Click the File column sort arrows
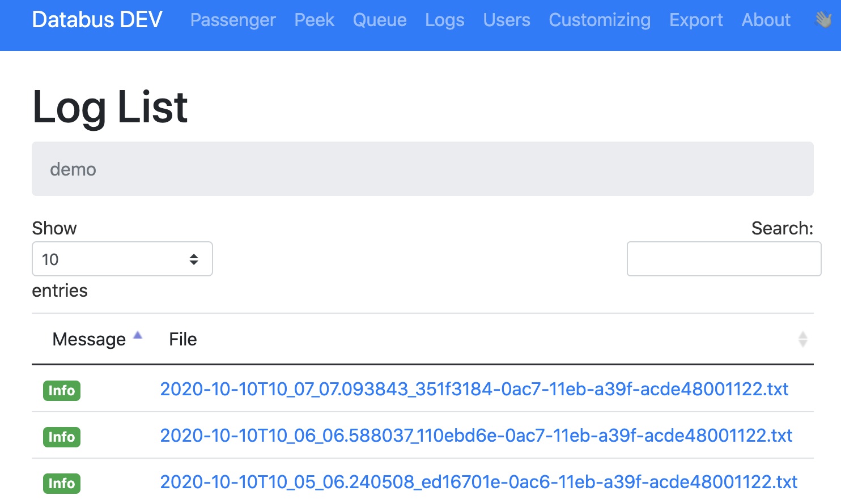This screenshot has height=504, width=841. click(x=802, y=339)
